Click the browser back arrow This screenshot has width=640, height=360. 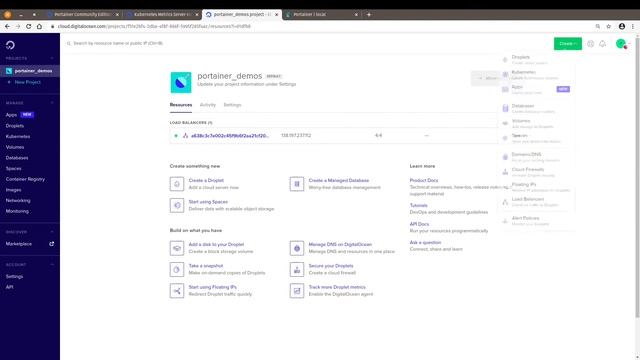click(7, 26)
